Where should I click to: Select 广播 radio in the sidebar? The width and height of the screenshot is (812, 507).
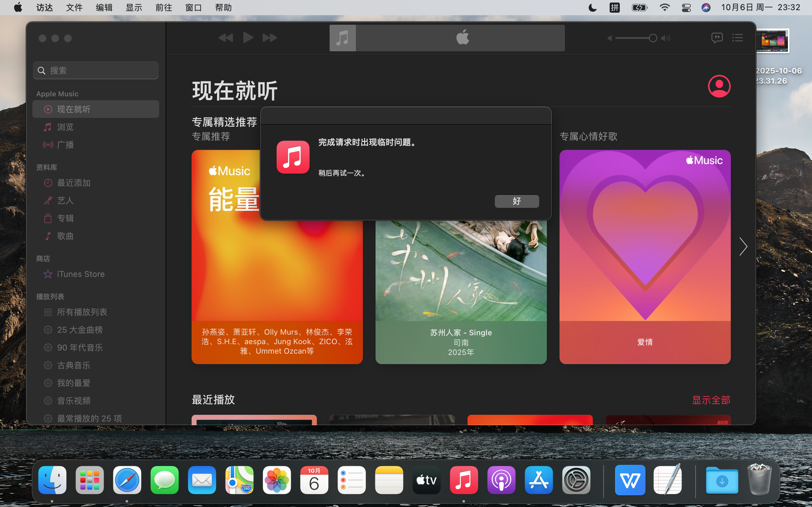click(x=65, y=144)
